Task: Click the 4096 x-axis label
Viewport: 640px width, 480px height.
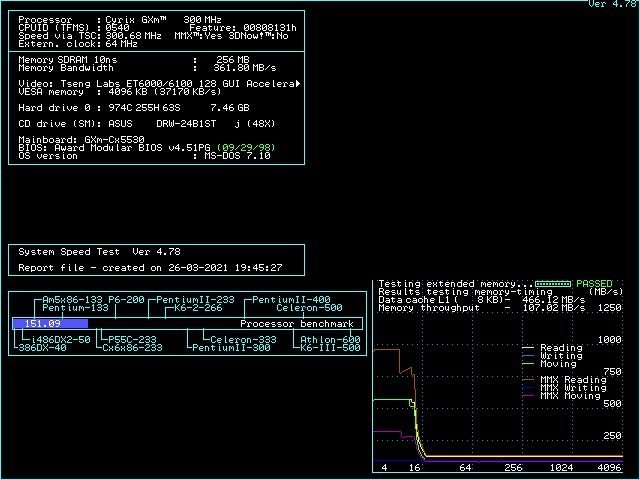Action: (x=609, y=468)
